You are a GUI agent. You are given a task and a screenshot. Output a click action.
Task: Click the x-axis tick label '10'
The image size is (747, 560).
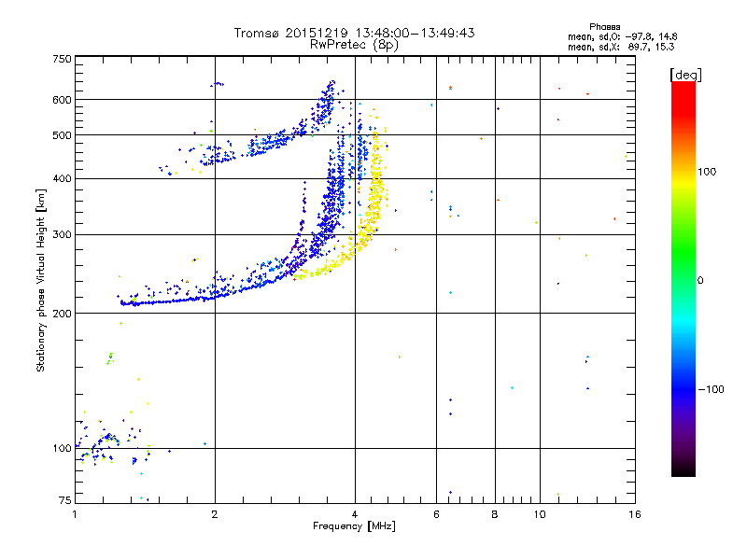tap(540, 514)
